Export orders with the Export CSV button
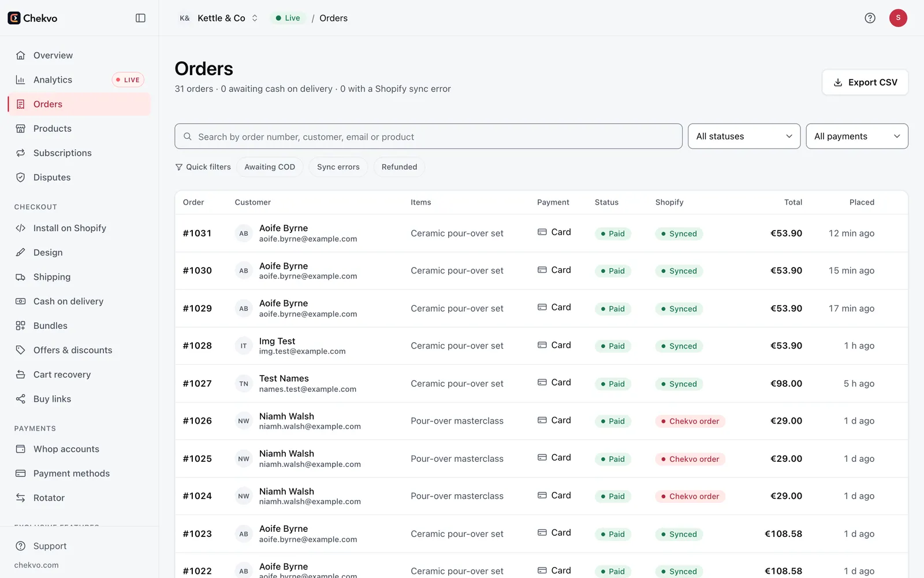Image resolution: width=924 pixels, height=578 pixels. pyautogui.click(x=865, y=82)
